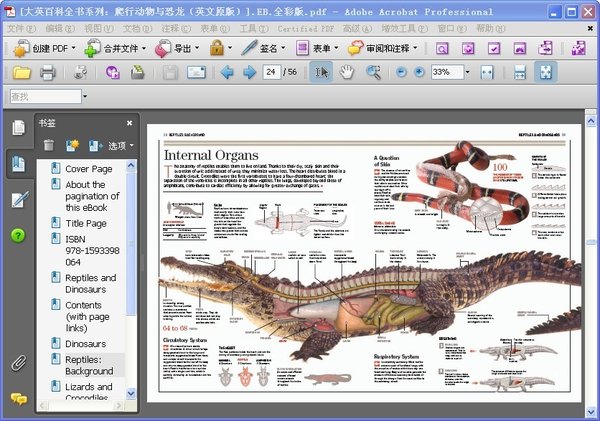The height and width of the screenshot is (421, 600).
Task: Close the 书签 bookmarks panel
Action: (x=129, y=123)
